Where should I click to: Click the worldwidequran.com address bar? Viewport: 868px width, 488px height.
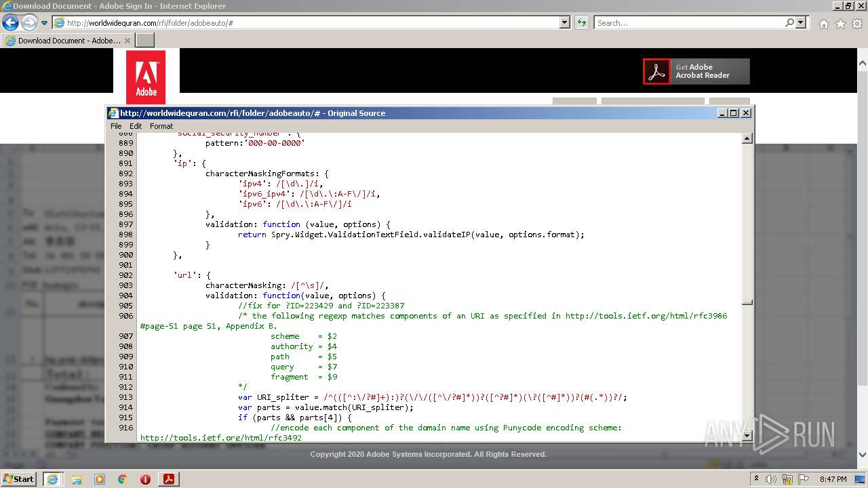click(x=305, y=22)
